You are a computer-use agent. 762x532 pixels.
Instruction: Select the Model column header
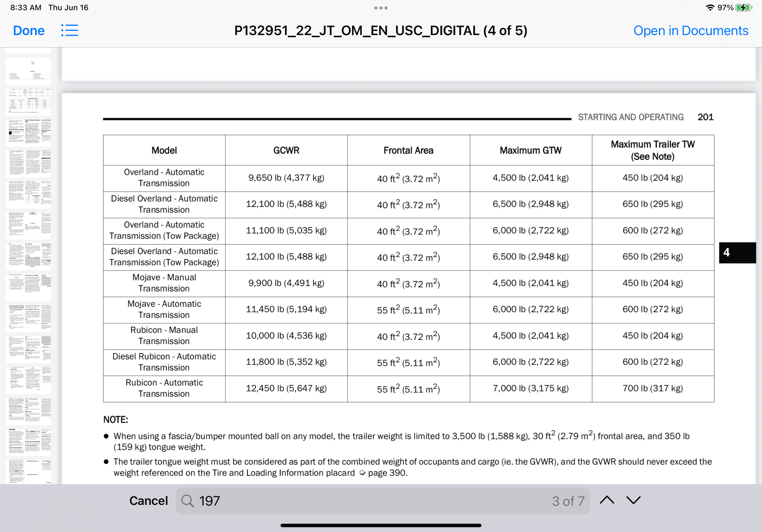pos(164,151)
